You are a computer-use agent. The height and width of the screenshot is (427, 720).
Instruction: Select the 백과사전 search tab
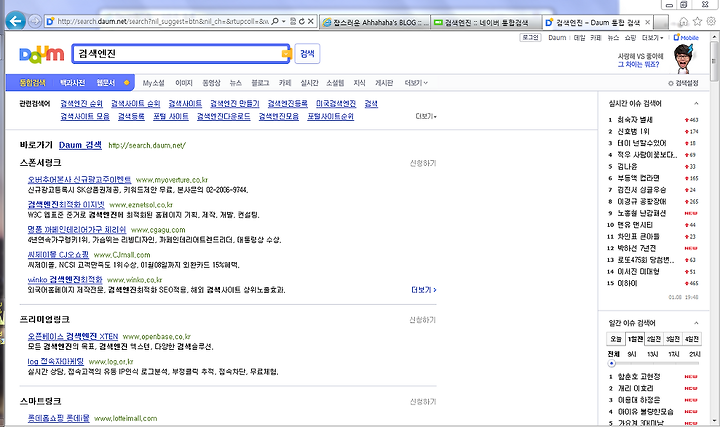(x=73, y=83)
